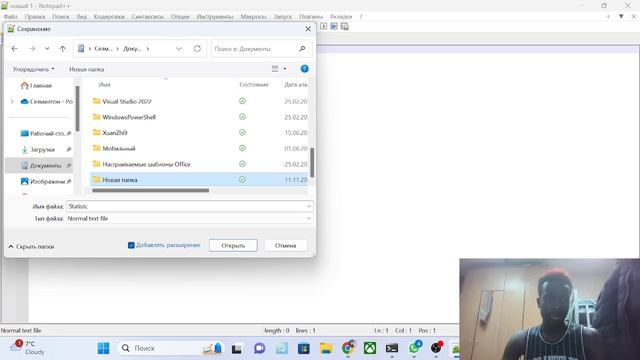Image resolution: width=640 pixels, height=360 pixels.
Task: Sort by the Состояние column header
Action: point(254,84)
